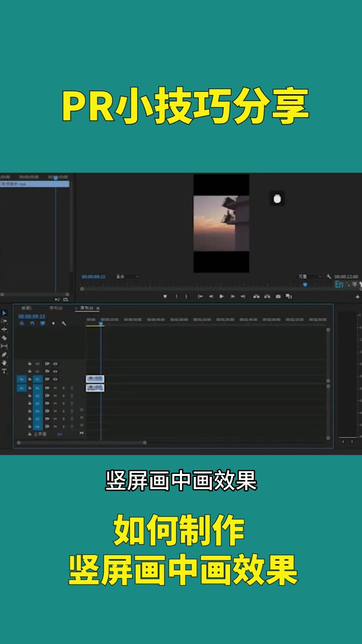This screenshot has width=362, height=644.
Task: Select the Pen tool
Action: [4, 354]
